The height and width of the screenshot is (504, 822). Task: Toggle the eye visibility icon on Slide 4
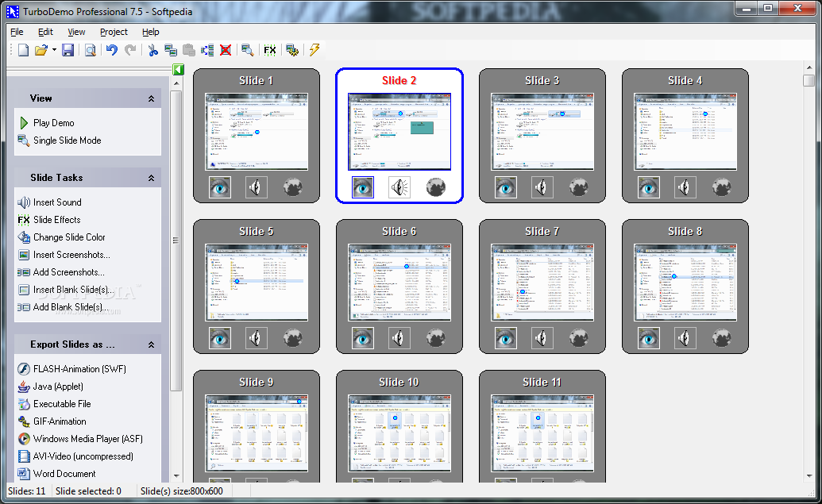point(649,187)
